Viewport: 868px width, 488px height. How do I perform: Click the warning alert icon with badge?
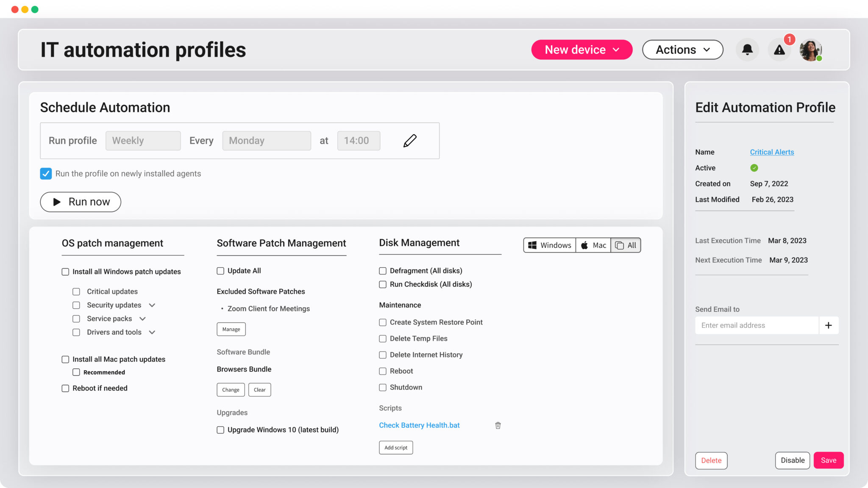pos(779,50)
